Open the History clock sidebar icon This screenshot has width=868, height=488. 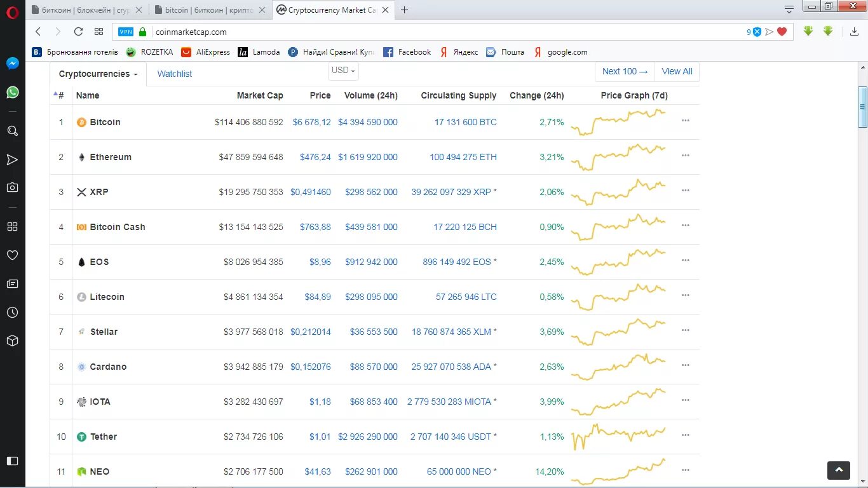(12, 312)
